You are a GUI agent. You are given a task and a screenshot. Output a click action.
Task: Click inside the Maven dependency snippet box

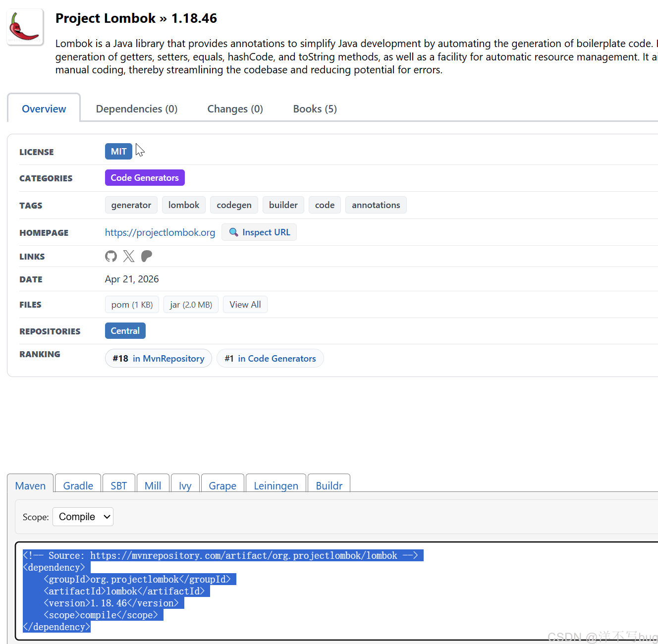tap(337, 591)
